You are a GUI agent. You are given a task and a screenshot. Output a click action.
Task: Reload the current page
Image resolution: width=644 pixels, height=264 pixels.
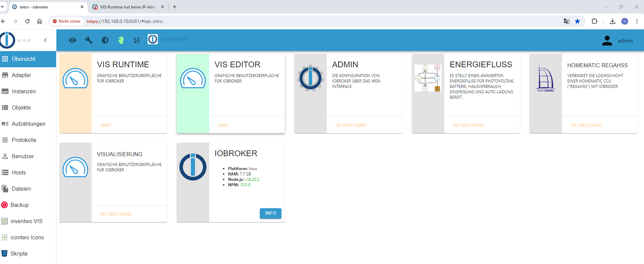pos(27,21)
